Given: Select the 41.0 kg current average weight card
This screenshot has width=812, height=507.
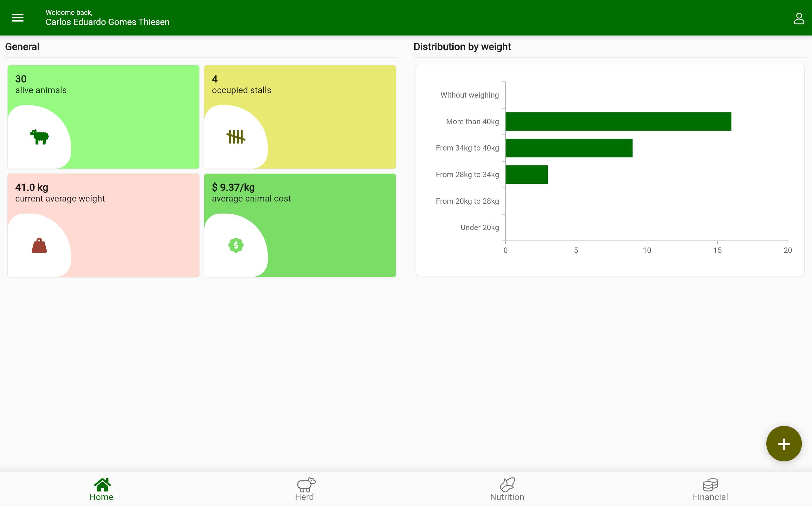Looking at the screenshot, I should click(103, 225).
